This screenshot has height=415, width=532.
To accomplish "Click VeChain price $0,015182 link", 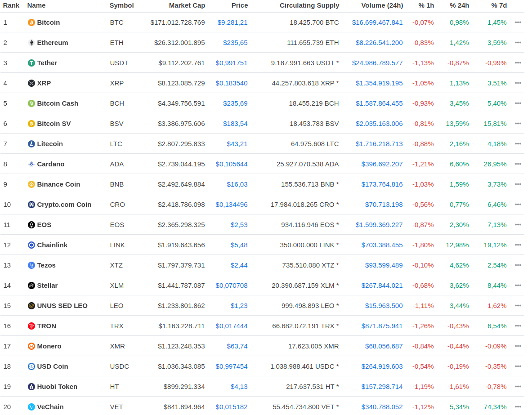I will click(232, 407).
